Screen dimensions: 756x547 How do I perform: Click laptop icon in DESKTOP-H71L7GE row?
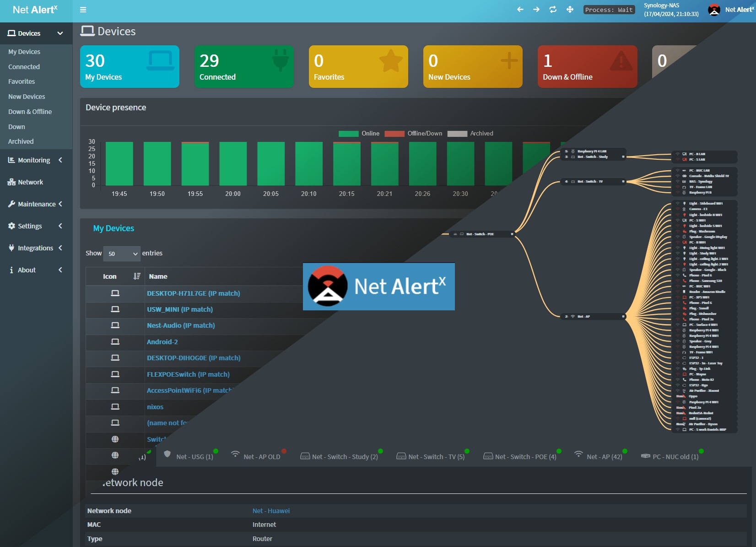pyautogui.click(x=115, y=293)
